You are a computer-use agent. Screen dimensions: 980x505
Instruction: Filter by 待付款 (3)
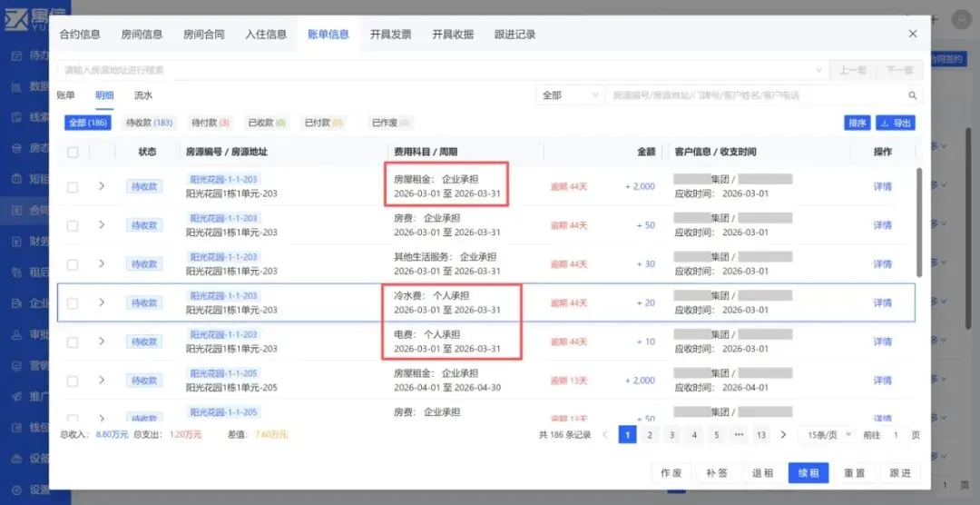pyautogui.click(x=210, y=123)
